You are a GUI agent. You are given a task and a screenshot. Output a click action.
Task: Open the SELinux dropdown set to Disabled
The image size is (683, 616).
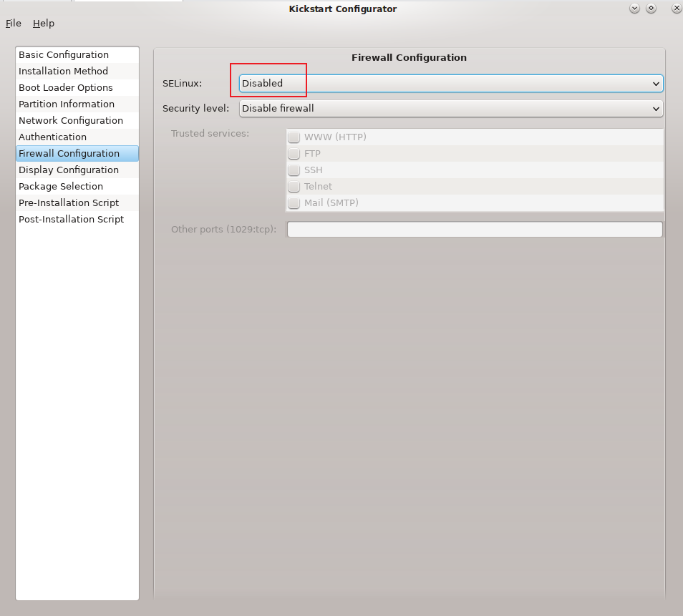[x=451, y=83]
